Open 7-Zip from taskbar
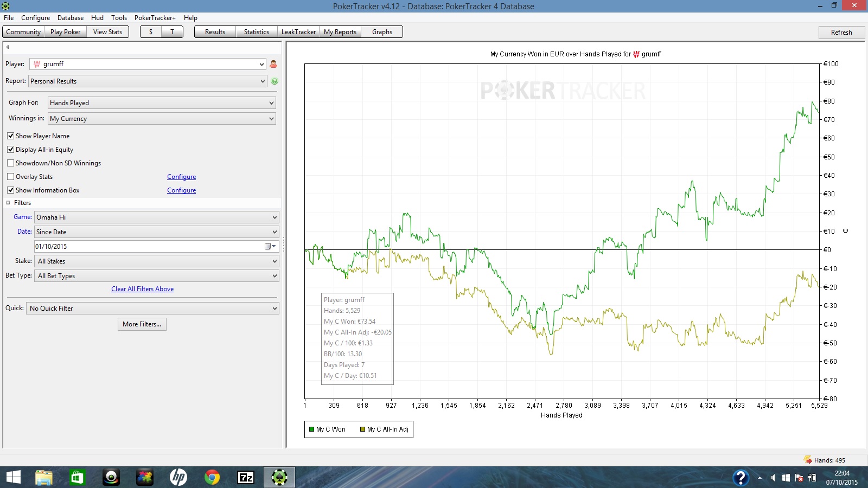Screen dimensions: 868x488 click(x=246, y=477)
